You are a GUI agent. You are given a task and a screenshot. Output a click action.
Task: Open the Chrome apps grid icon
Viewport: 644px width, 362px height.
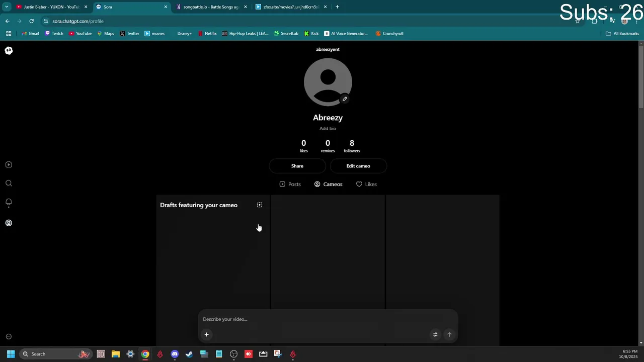[9, 34]
